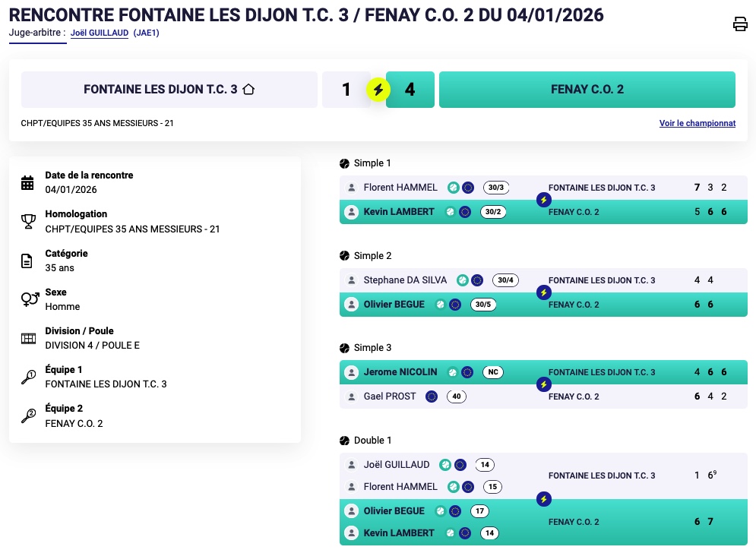
Task: Click the lightning icon between team scores
Action: [x=378, y=90]
